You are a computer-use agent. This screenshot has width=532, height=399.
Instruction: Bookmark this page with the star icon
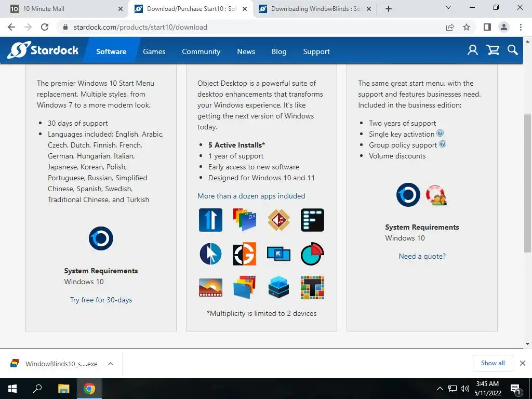[467, 27]
